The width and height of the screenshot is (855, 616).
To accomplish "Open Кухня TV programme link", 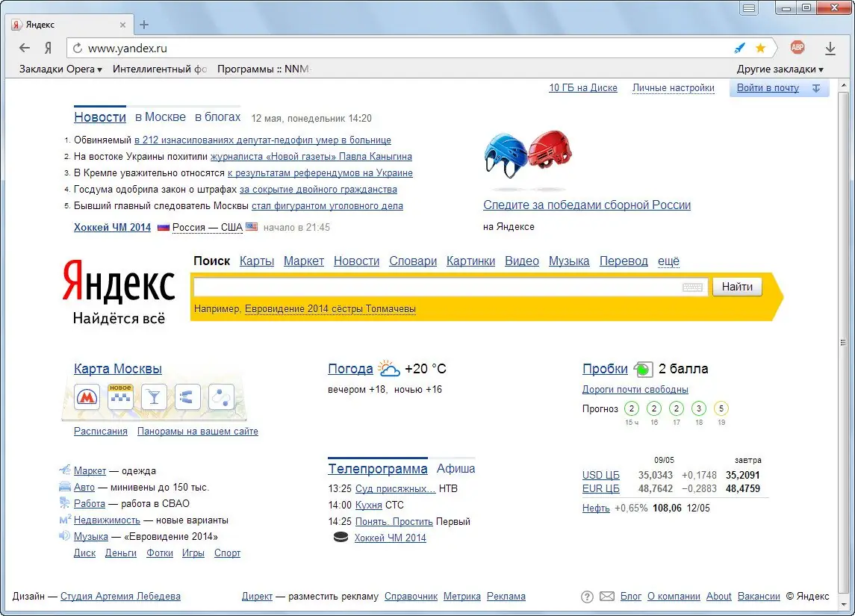I will click(x=369, y=505).
